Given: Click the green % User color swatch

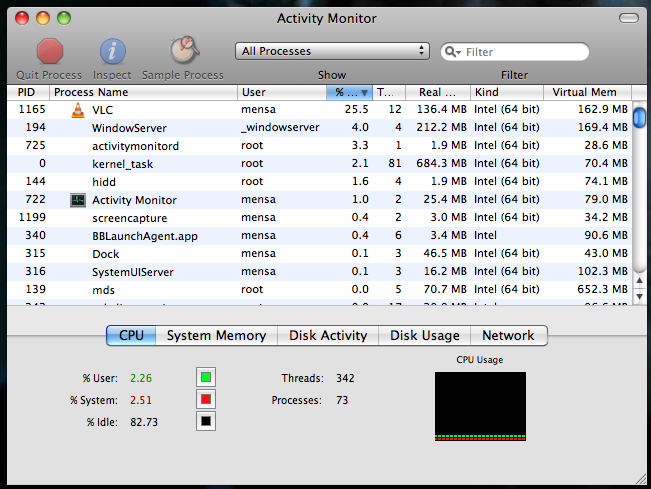Looking at the screenshot, I should pos(206,377).
